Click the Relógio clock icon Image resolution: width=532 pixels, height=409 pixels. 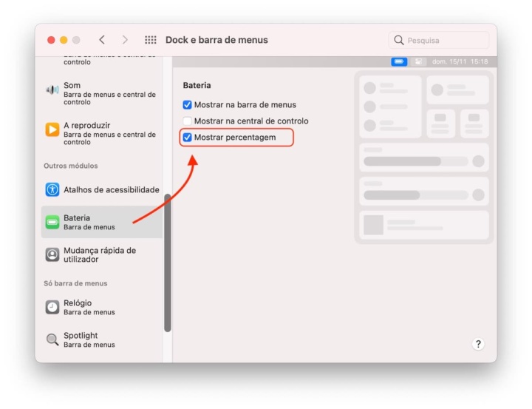click(52, 307)
